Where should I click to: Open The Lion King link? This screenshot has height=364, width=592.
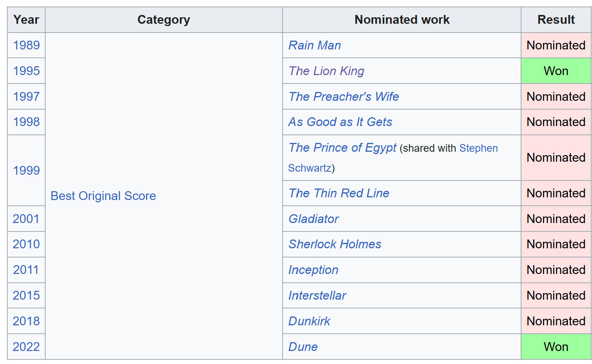pyautogui.click(x=326, y=71)
